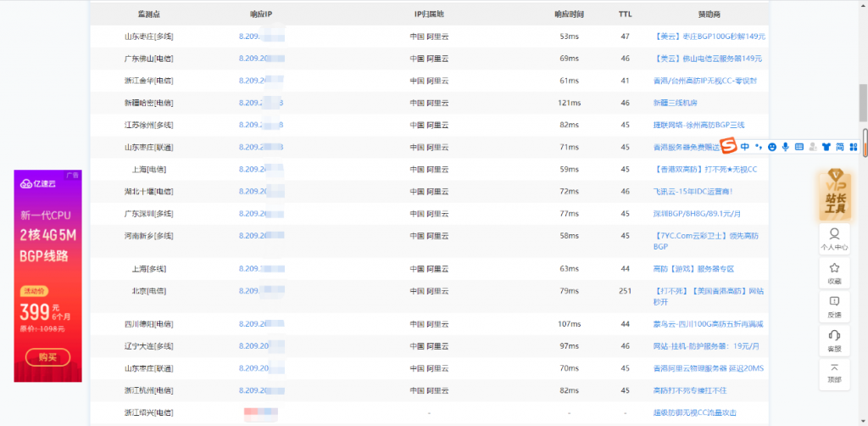Viewport: 868px width, 426px height.
Task: Open the 反馈 feedback icon
Action: pyautogui.click(x=835, y=305)
